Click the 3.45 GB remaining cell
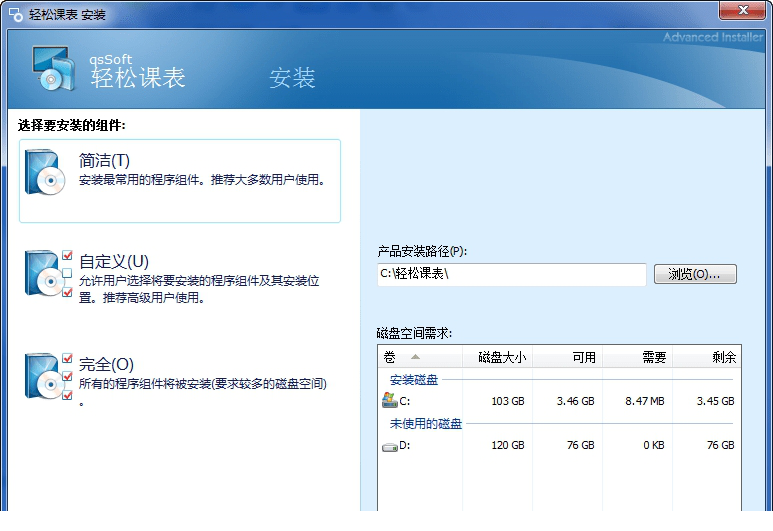 click(x=715, y=401)
